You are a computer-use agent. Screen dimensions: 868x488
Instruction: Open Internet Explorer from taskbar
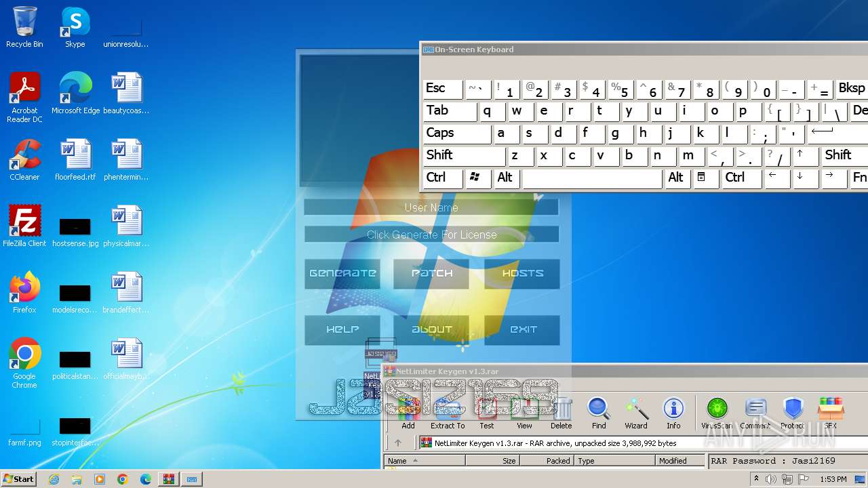point(54,479)
